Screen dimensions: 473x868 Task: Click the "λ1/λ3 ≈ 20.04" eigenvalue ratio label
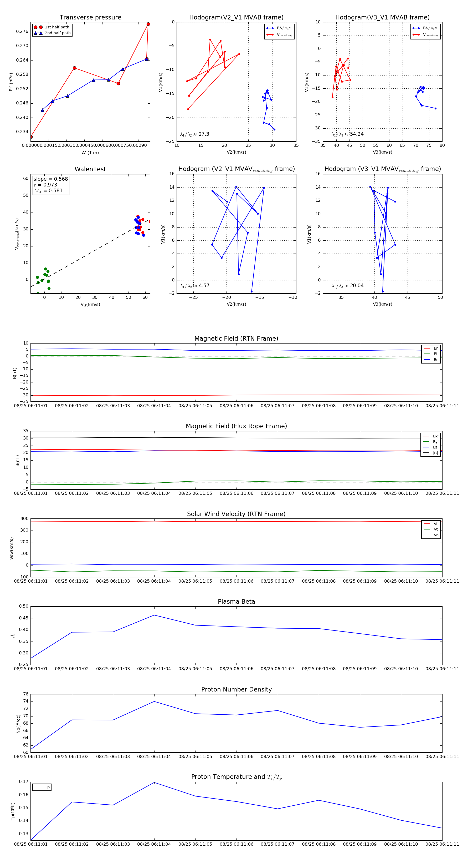pyautogui.click(x=347, y=286)
